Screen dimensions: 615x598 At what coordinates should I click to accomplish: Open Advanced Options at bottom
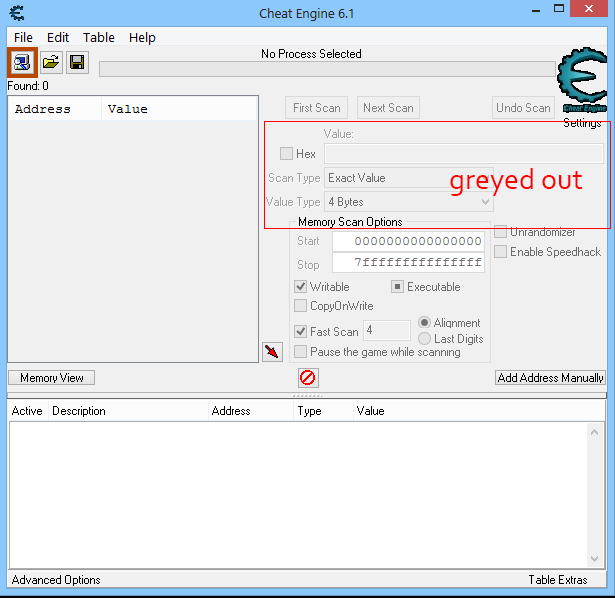coord(56,580)
